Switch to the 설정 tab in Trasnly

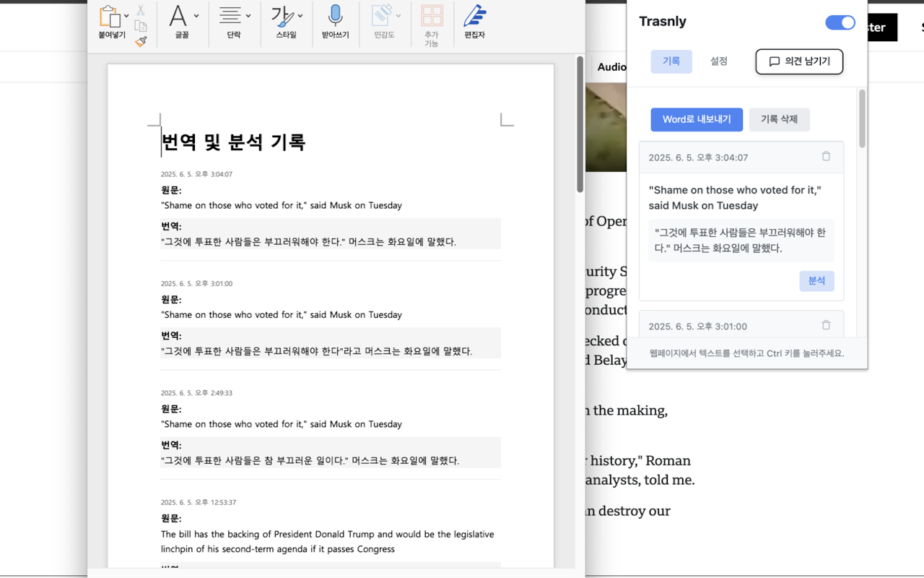[719, 61]
